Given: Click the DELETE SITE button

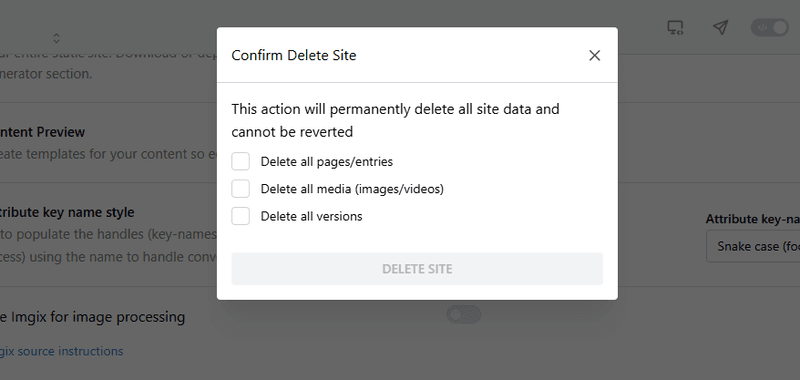Looking at the screenshot, I should coord(417,269).
